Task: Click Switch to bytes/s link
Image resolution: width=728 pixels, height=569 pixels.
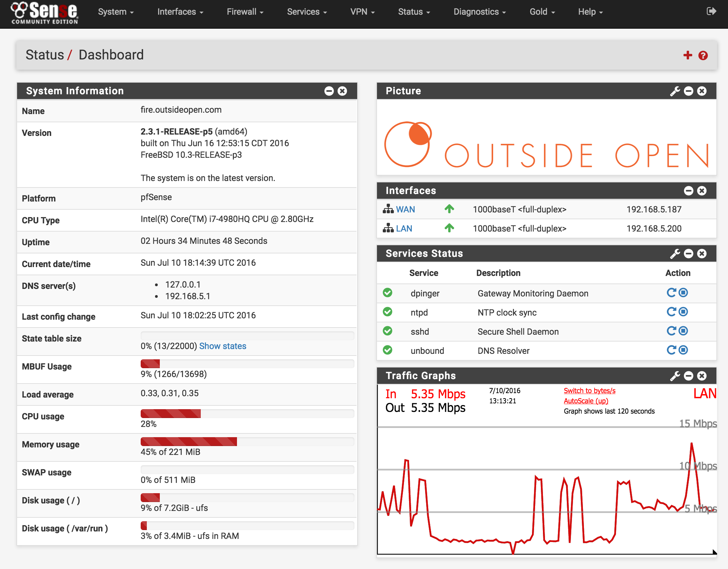Action: click(x=589, y=391)
